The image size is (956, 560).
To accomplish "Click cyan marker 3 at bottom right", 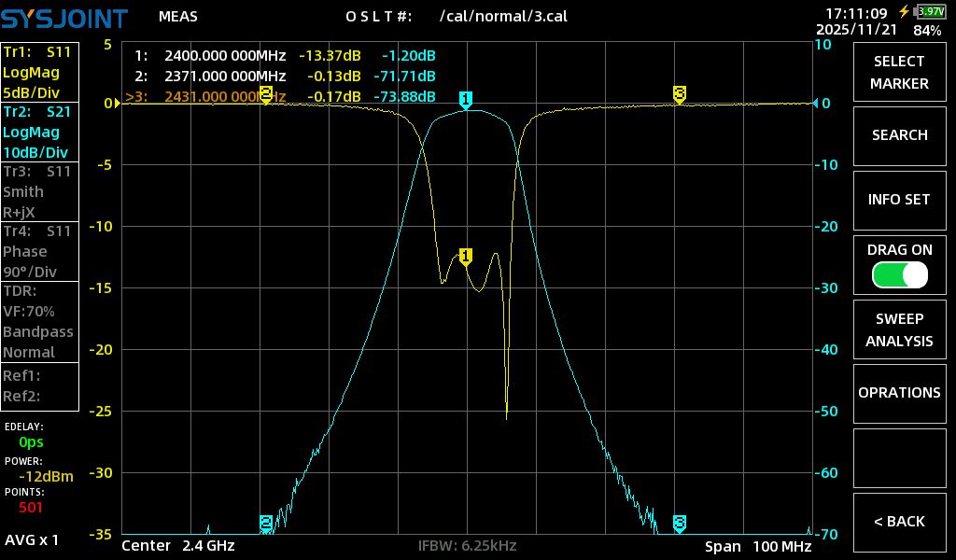I will [x=680, y=522].
